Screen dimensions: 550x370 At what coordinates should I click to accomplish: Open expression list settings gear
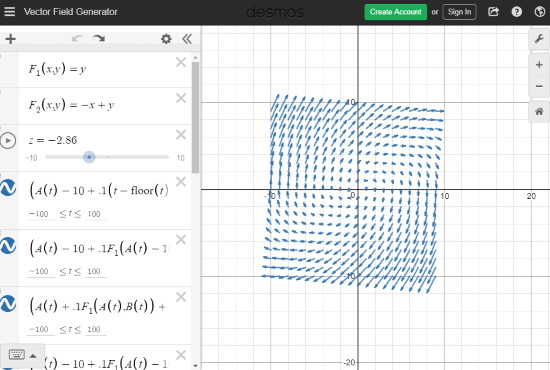166,39
